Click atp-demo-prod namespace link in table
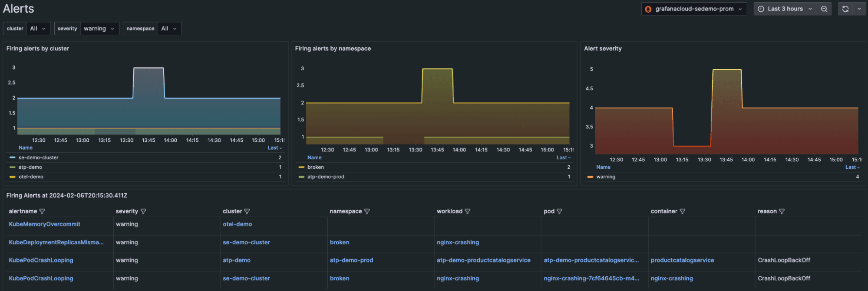The height and width of the screenshot is (291, 868). 351,260
